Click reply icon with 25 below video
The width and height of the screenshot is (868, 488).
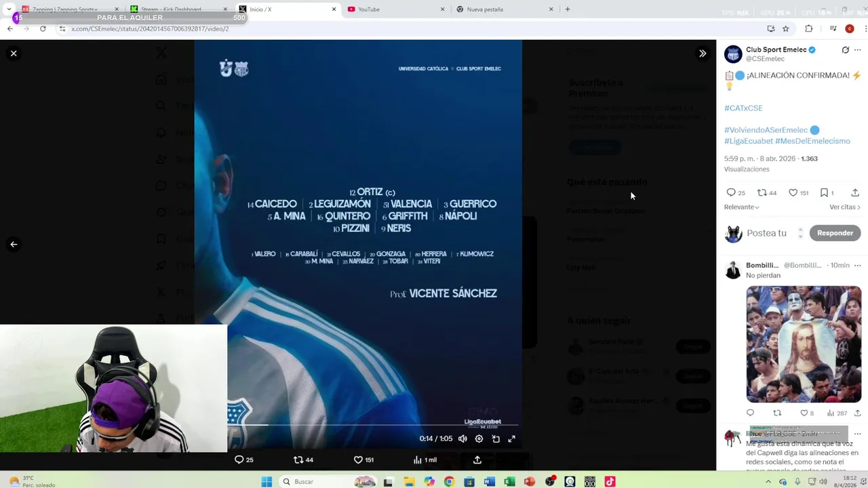pyautogui.click(x=243, y=460)
